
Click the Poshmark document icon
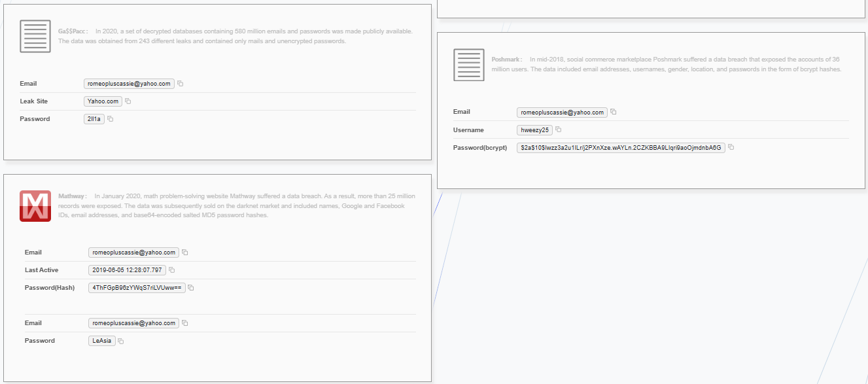point(469,64)
